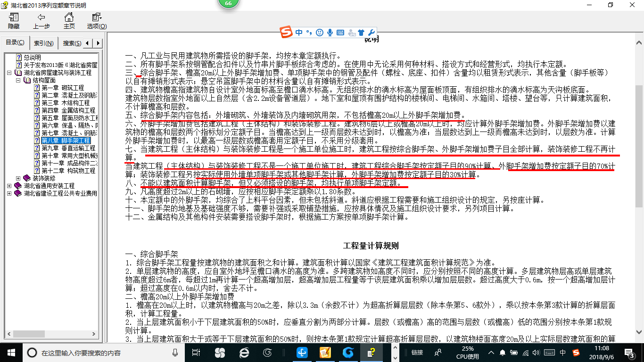Open the Action Center notifications icon

pos(631,352)
